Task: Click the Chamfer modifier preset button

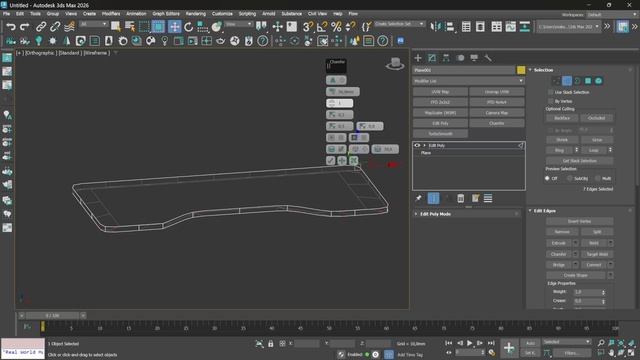Action: click(496, 123)
